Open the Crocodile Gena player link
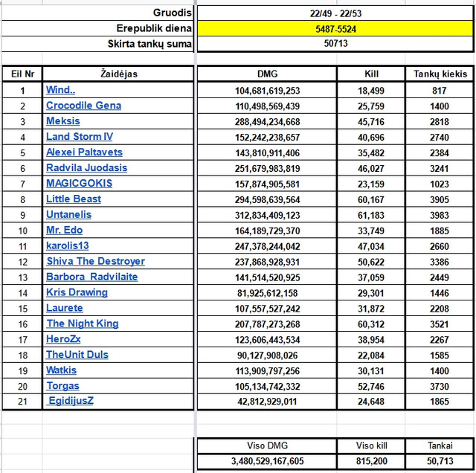 click(x=83, y=106)
